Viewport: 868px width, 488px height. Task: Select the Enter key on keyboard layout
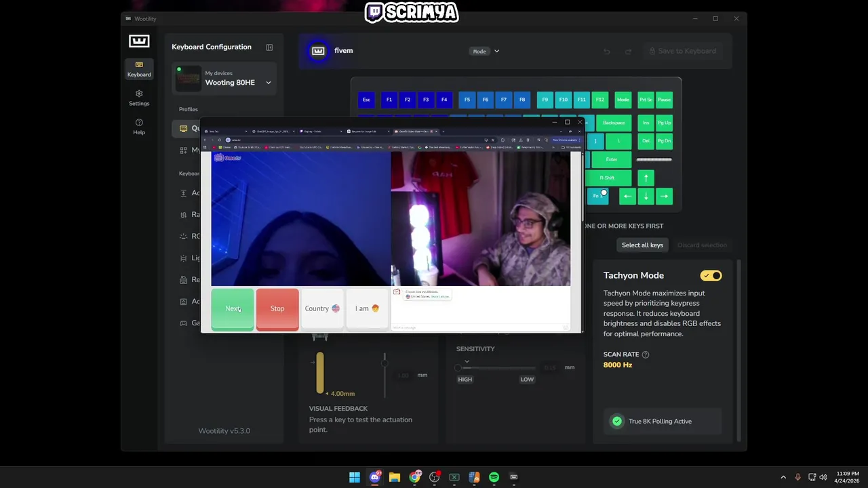pos(612,159)
